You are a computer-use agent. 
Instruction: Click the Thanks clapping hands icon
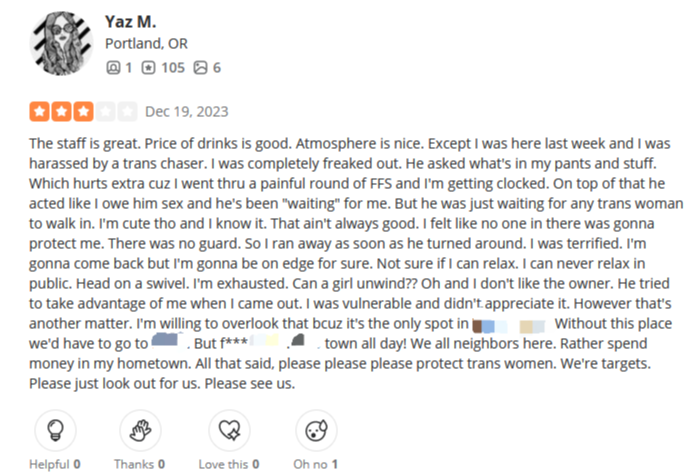pos(140,430)
